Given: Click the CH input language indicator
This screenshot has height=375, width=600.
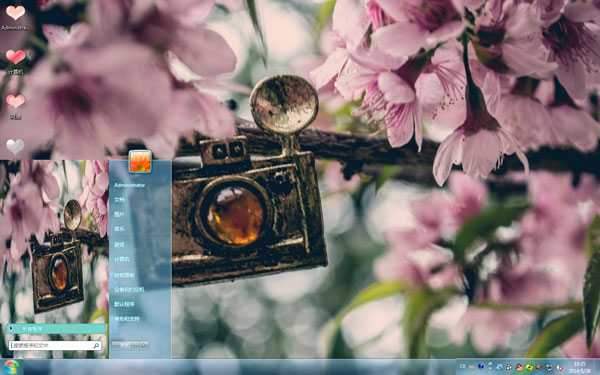Looking at the screenshot, I should click(463, 366).
